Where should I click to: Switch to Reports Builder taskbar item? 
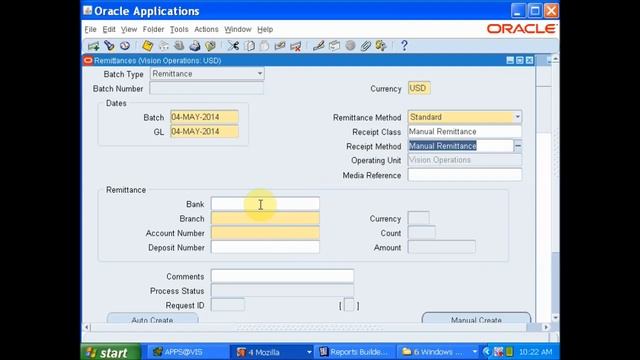[x=355, y=352]
